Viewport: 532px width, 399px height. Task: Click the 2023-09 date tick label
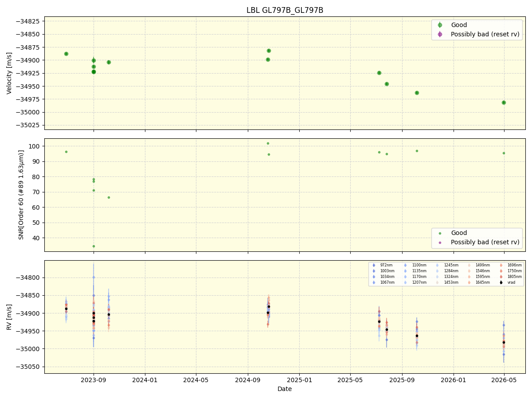94,380
